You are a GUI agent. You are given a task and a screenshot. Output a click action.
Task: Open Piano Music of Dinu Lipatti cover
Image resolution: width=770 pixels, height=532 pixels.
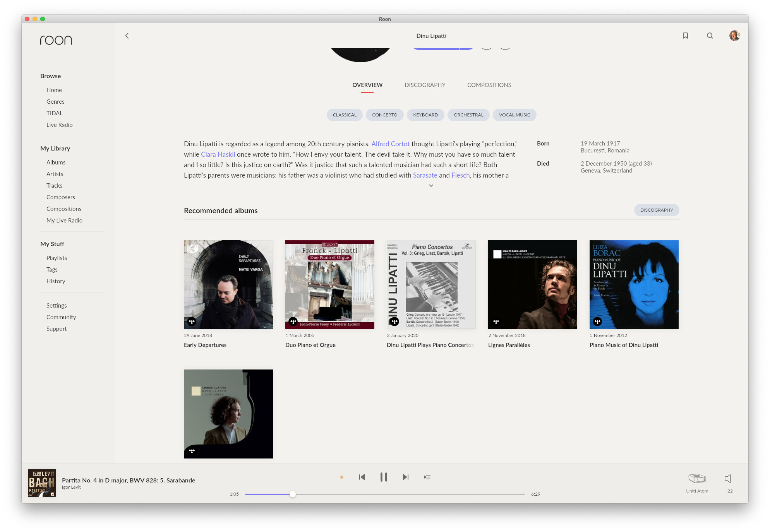(x=634, y=285)
